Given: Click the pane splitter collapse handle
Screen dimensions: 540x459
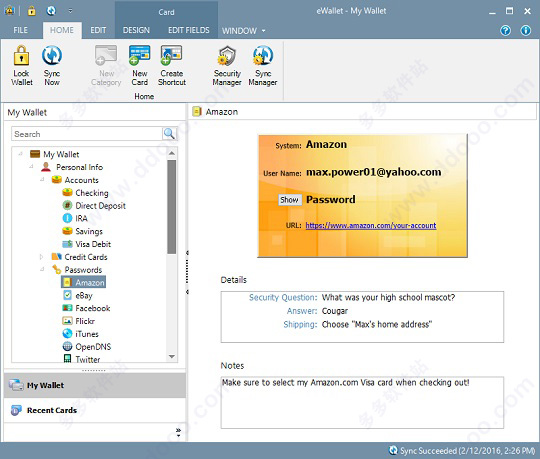Looking at the screenshot, I should coord(187,272).
